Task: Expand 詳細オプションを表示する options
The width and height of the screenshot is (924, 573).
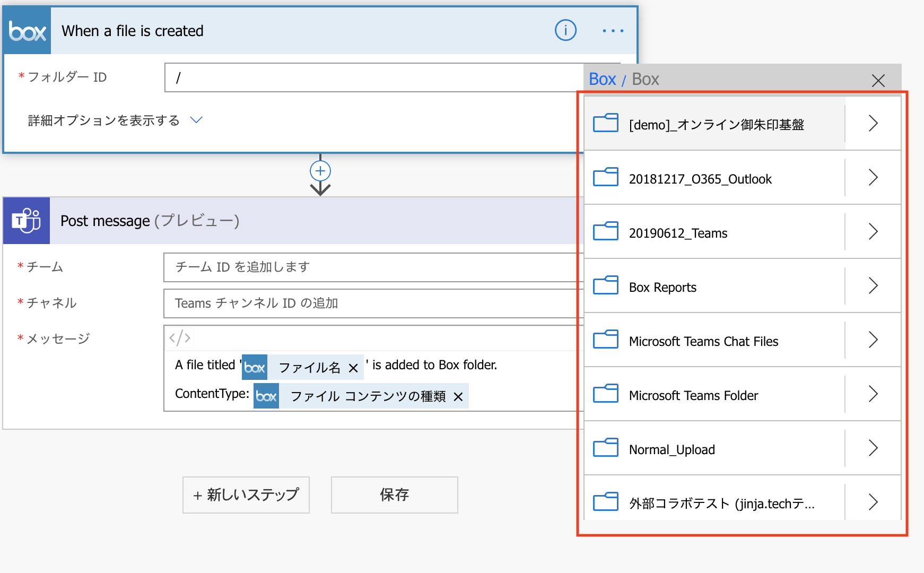Action: (x=112, y=120)
